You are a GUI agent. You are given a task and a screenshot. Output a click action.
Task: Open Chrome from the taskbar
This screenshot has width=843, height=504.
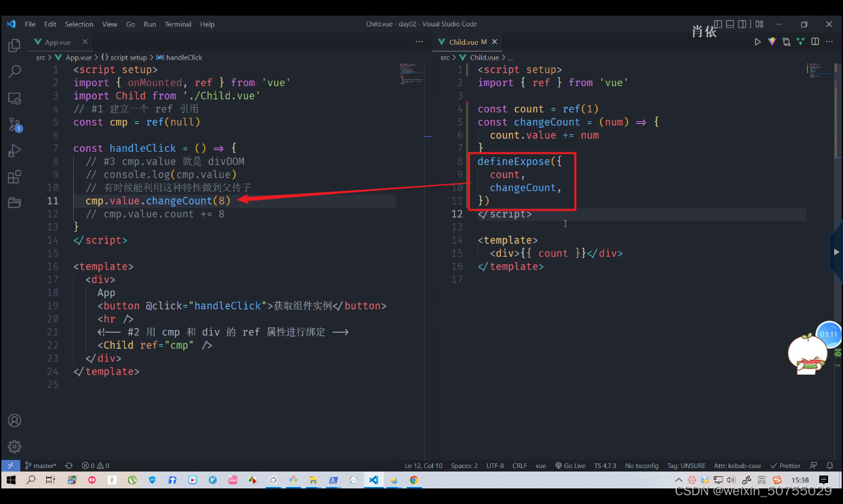pos(413,480)
